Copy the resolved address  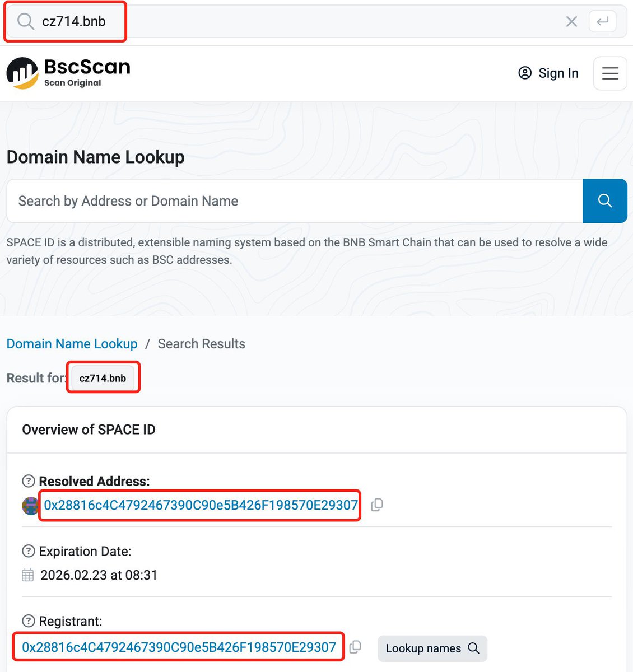pos(377,505)
